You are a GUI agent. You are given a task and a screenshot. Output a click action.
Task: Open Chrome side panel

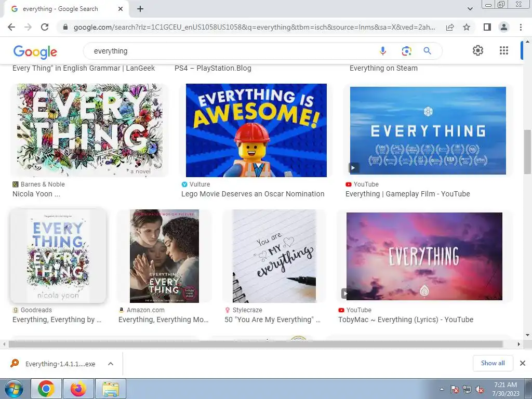pyautogui.click(x=487, y=27)
